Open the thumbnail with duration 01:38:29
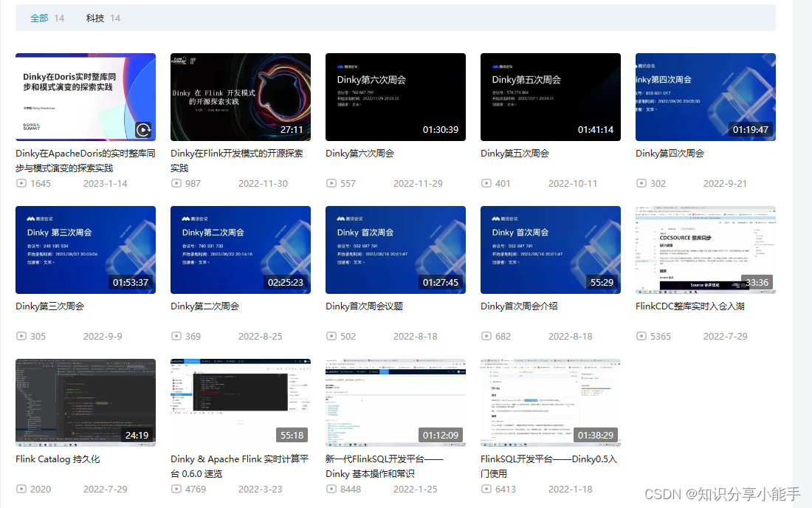 (x=551, y=402)
